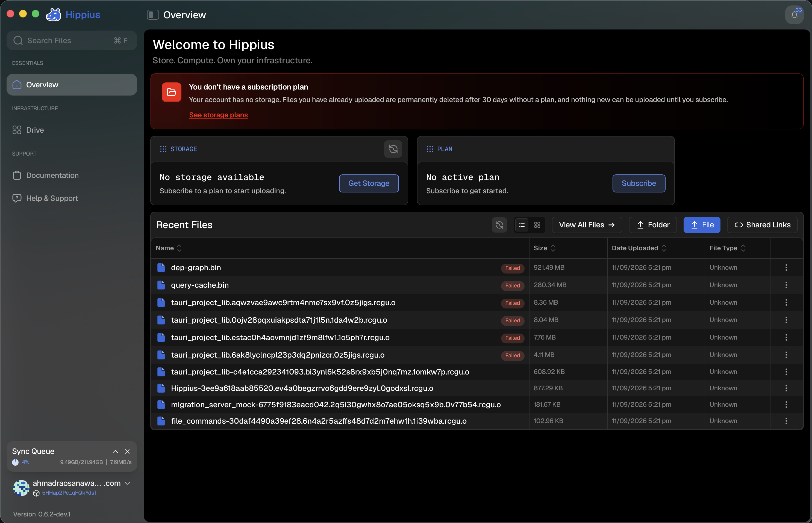Open the more options menu for the 181.67 KB file
This screenshot has width=812, height=523.
point(786,405)
